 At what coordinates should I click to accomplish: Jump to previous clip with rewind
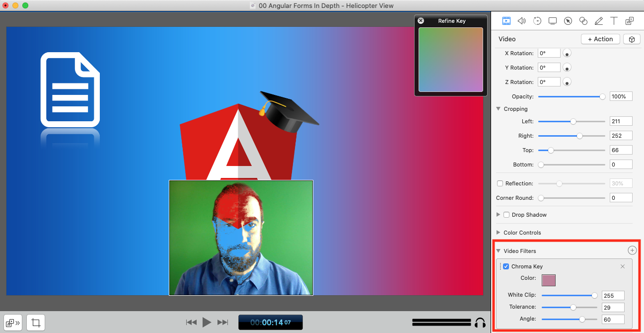click(x=191, y=323)
